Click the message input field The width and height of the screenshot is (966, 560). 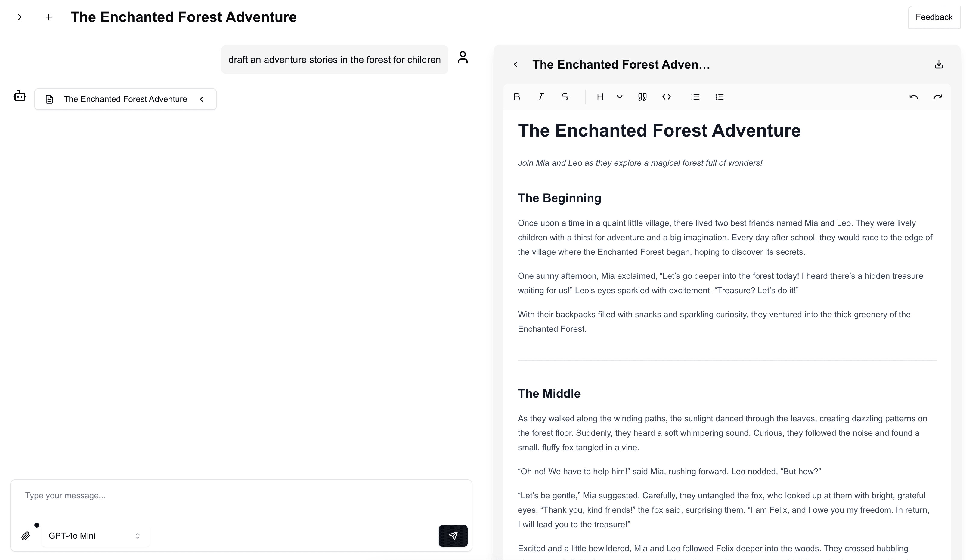(241, 496)
